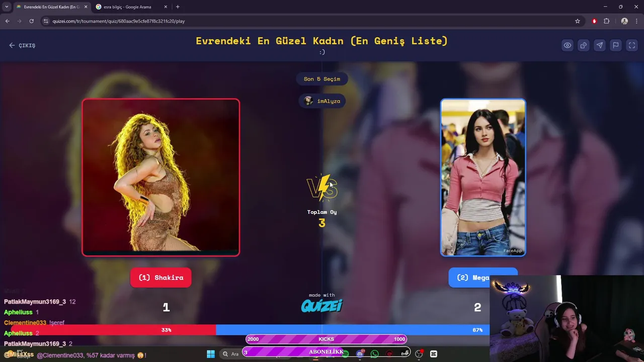Open the Chrome profile avatar

624,21
